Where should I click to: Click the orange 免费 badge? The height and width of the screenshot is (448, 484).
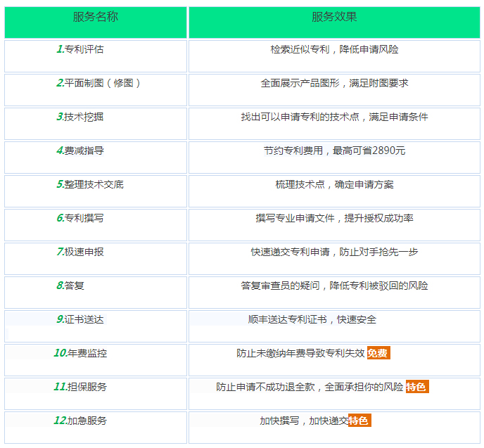click(378, 353)
